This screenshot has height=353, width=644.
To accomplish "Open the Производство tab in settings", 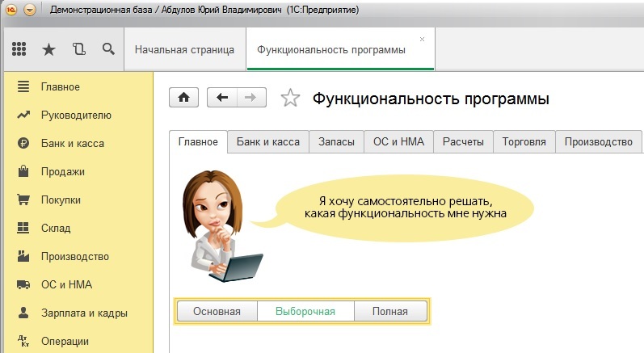I will [x=598, y=141].
